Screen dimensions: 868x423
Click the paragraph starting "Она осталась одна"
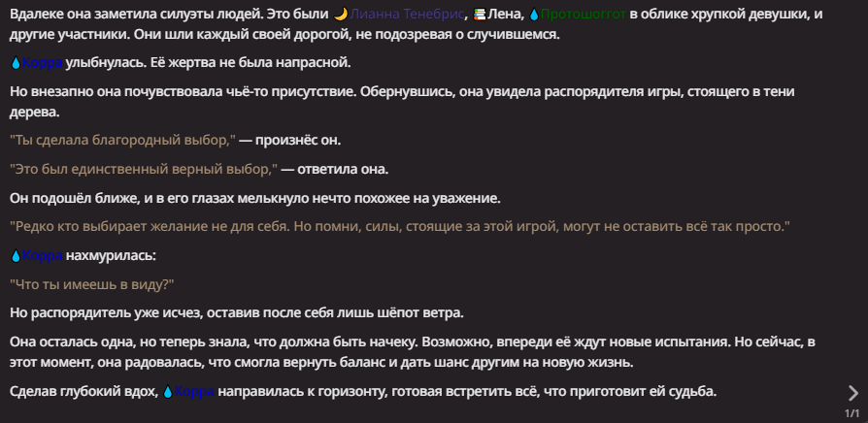tap(413, 352)
